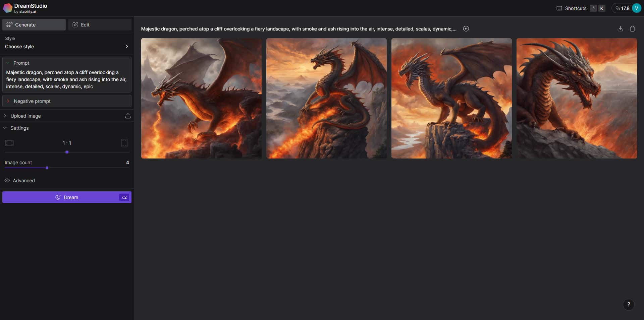Click the K key shortcut badge

pyautogui.click(x=602, y=8)
